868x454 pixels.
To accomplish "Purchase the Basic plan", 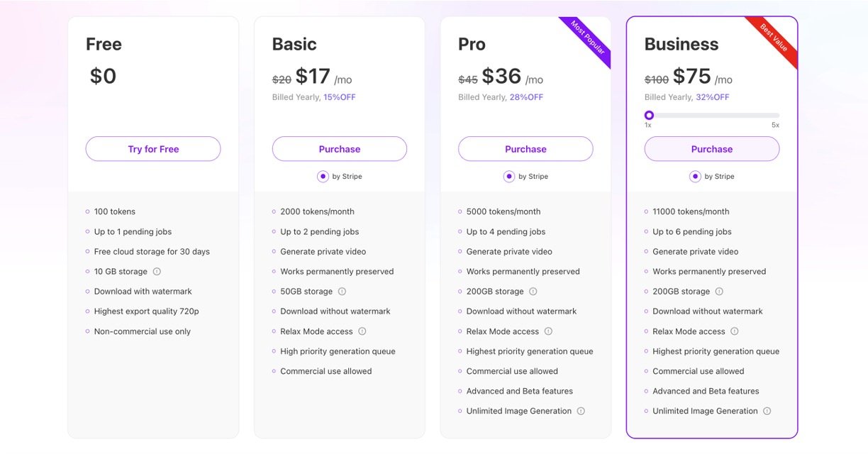I will 340,149.
